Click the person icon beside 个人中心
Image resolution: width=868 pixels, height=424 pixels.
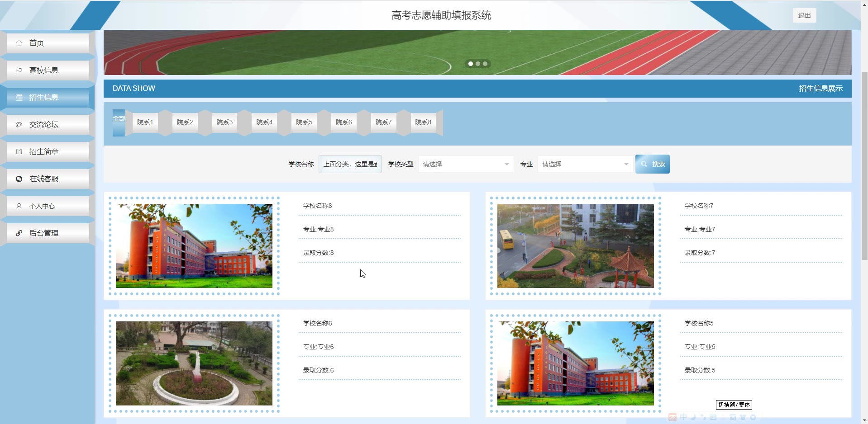tap(19, 206)
